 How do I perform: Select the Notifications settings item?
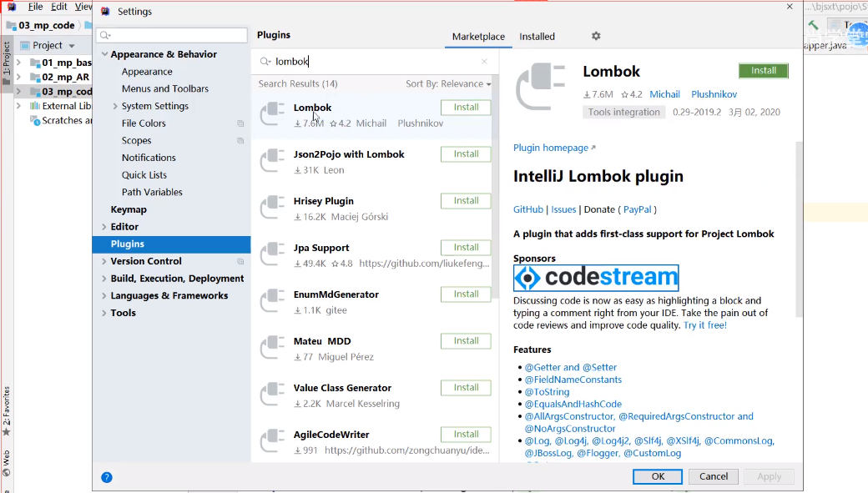[149, 158]
